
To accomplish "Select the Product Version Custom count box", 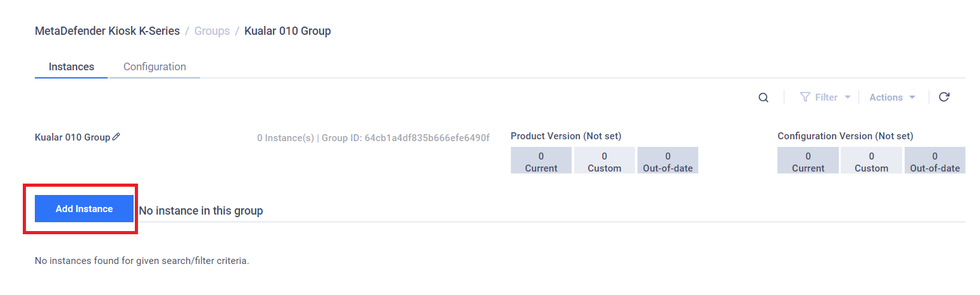I will point(605,160).
